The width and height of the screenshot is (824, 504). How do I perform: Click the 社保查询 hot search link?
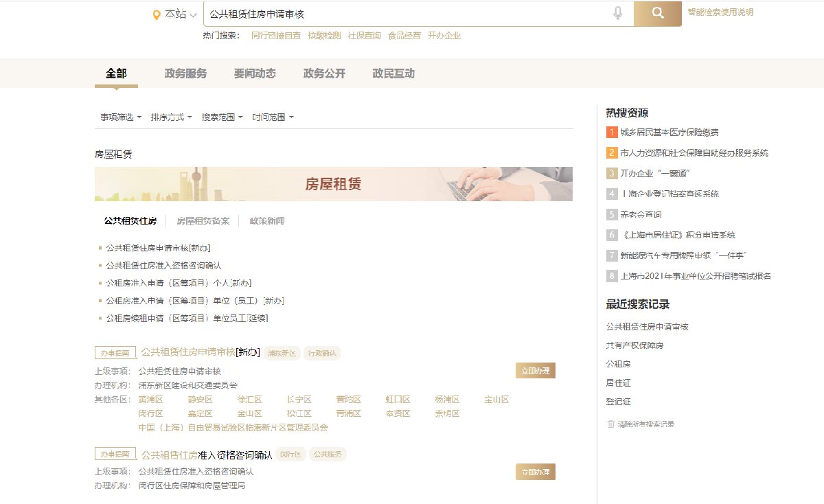pyautogui.click(x=364, y=36)
